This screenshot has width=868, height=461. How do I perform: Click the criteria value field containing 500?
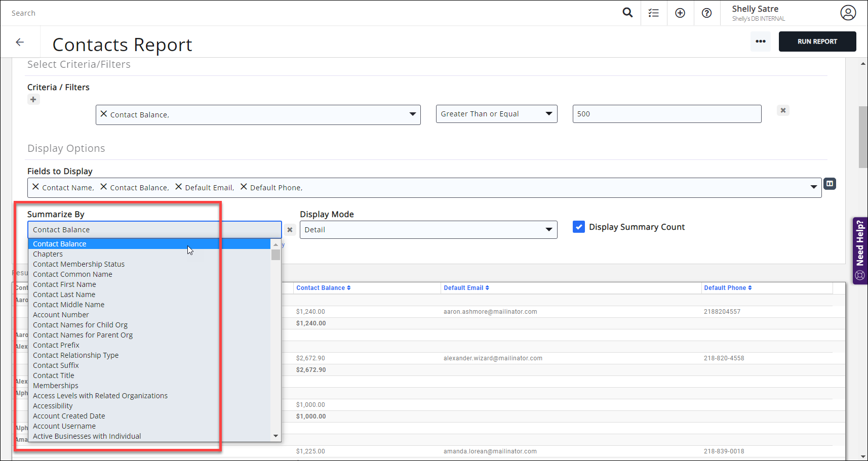click(666, 114)
